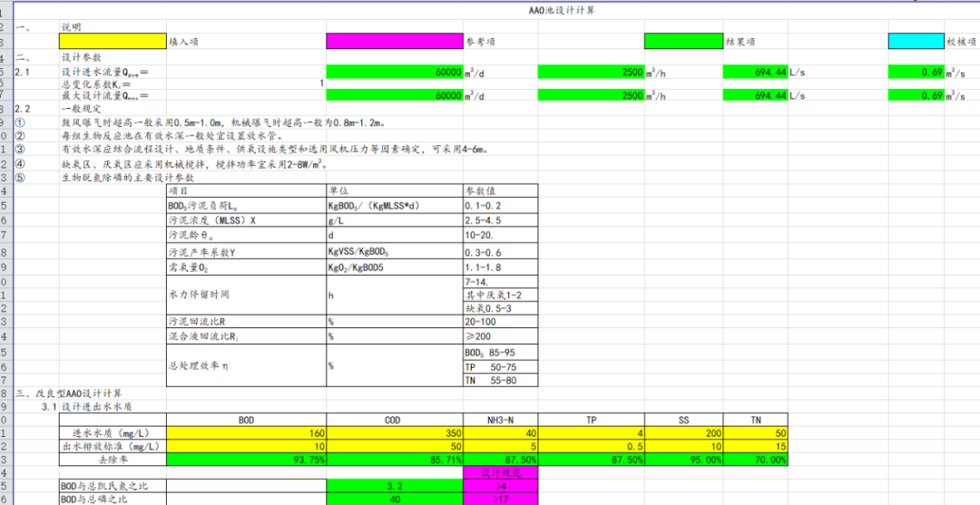
Task: Click the '填入项' label cell
Action: (x=184, y=42)
